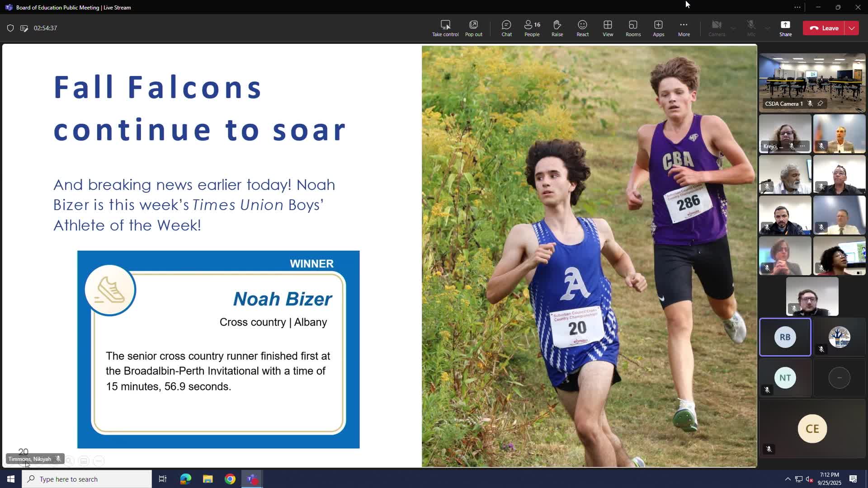This screenshot has width=868, height=488.
Task: Open Camera device options chevron
Action: click(x=733, y=28)
